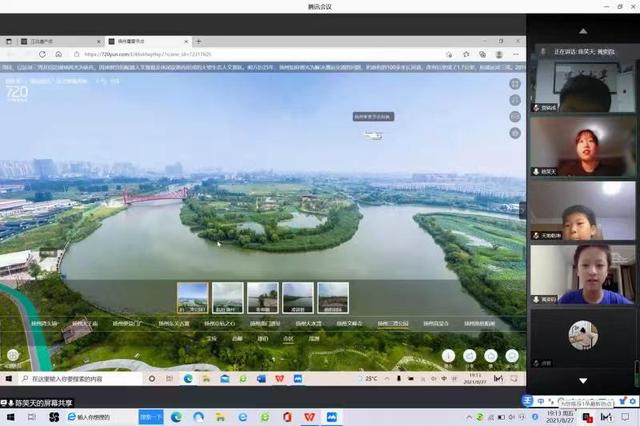The image size is (640, 426).
Task: Click the third round viewer control icon
Action: tap(515, 117)
